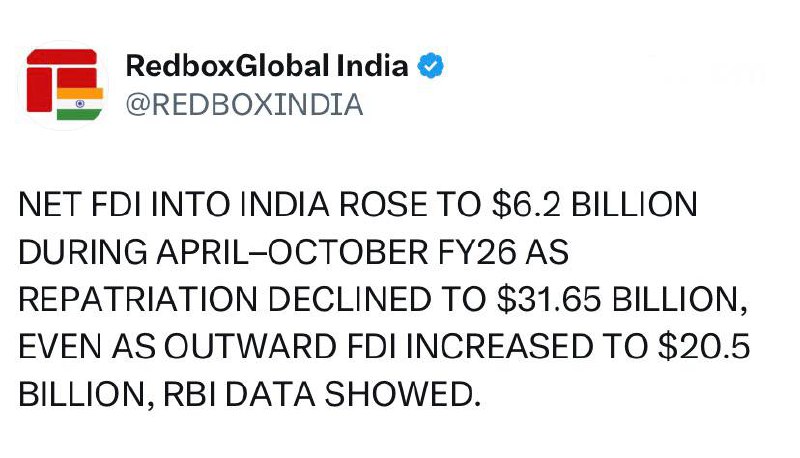Screen dimensions: 800x458
Task: Click "APRIL–OCTOBER" in the tweet
Action: [x=290, y=253]
